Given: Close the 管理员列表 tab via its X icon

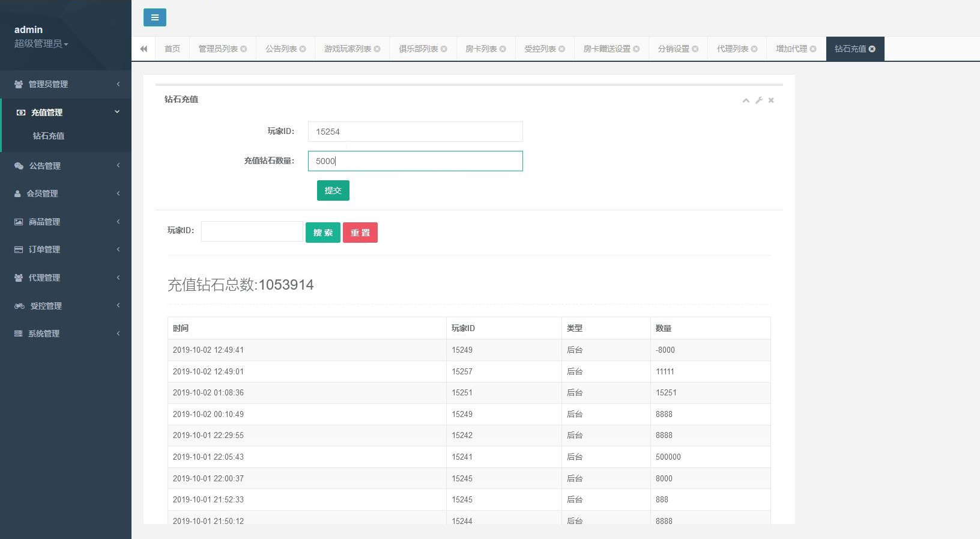Looking at the screenshot, I should [244, 49].
